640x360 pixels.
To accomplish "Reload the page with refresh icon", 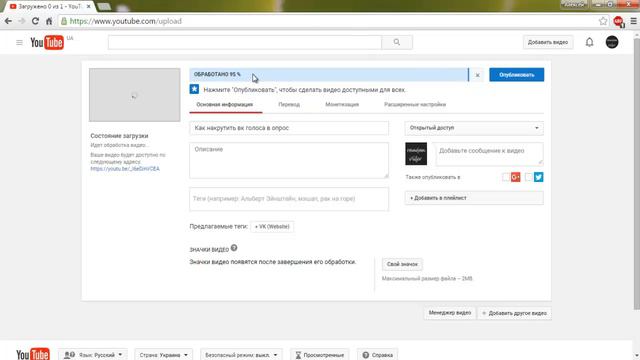I will pos(36,21).
